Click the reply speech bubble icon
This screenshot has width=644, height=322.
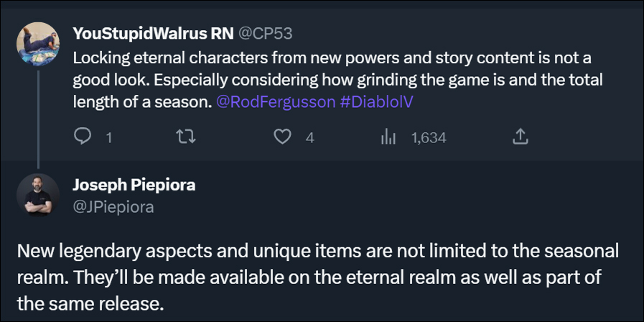pos(83,137)
